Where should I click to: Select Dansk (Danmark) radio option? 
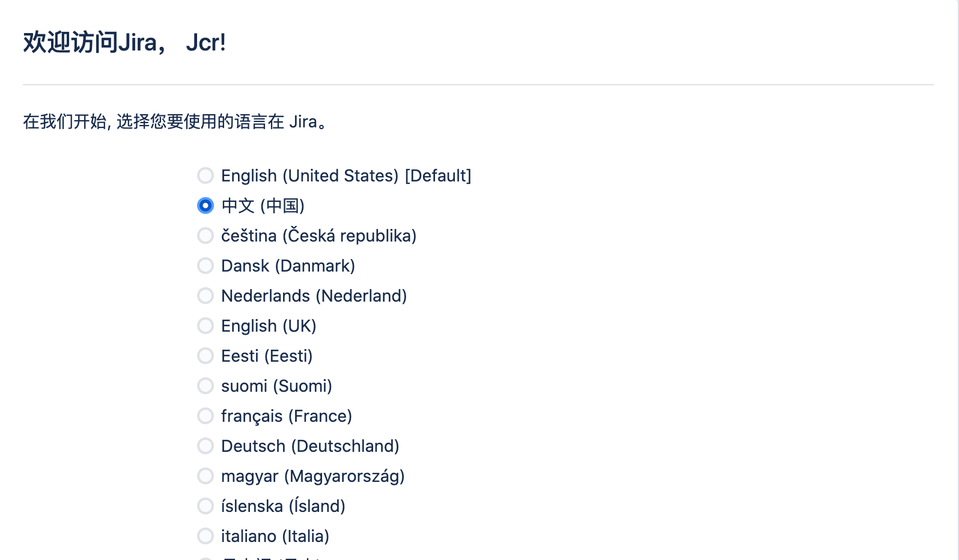coord(205,266)
